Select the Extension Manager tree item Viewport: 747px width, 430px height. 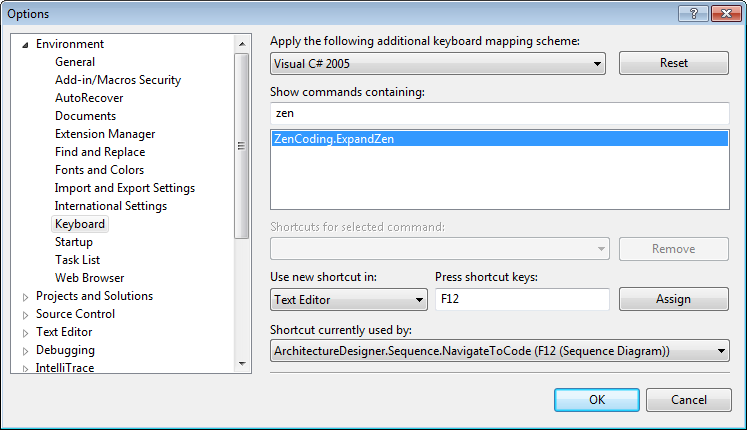tap(104, 134)
